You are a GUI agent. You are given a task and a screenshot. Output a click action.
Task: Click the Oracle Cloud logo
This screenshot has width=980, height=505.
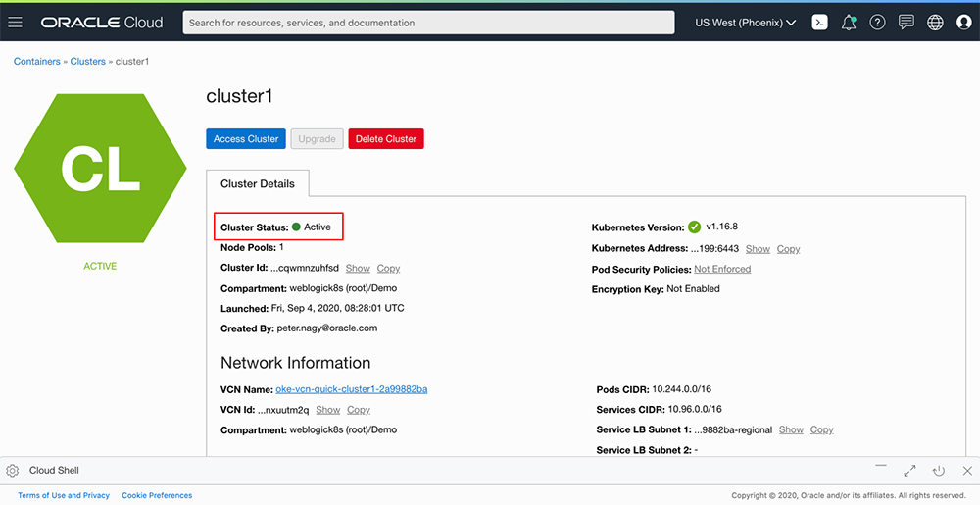point(102,23)
